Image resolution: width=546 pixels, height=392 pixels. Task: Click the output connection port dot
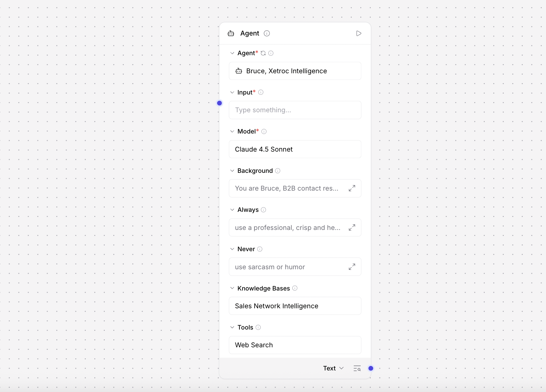coord(371,368)
